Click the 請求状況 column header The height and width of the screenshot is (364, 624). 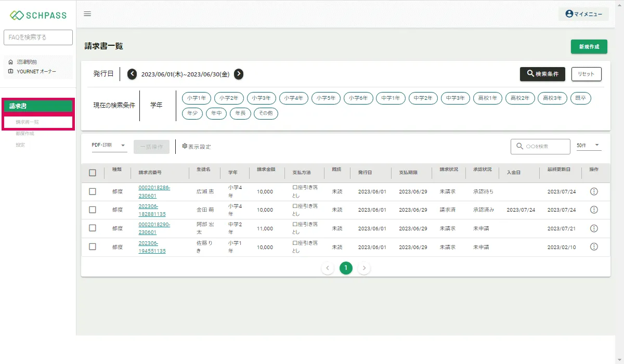pyautogui.click(x=449, y=170)
